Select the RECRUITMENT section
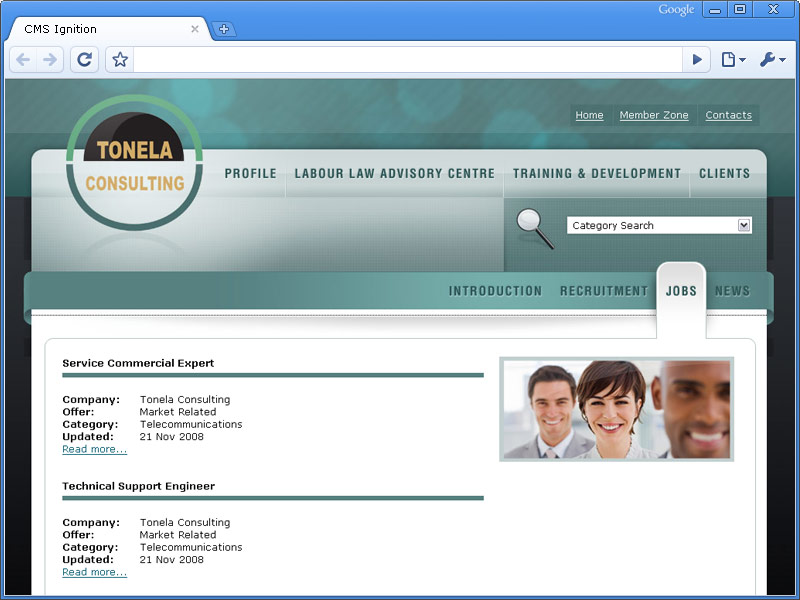This screenshot has width=800, height=600. (604, 291)
